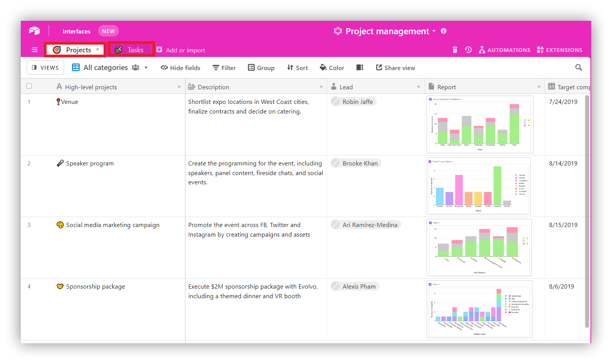
Task: Expand the Project management title dropdown
Action: click(x=434, y=31)
